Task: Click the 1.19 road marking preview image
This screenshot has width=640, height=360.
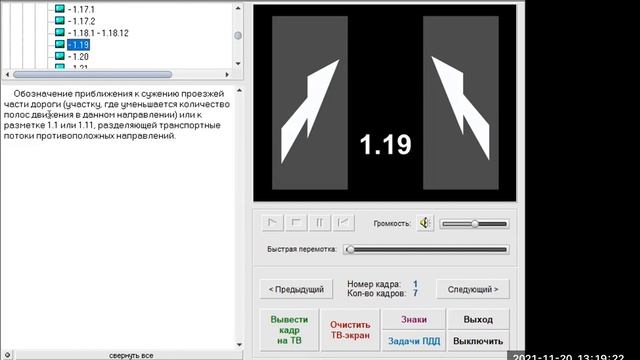Action: (384, 103)
